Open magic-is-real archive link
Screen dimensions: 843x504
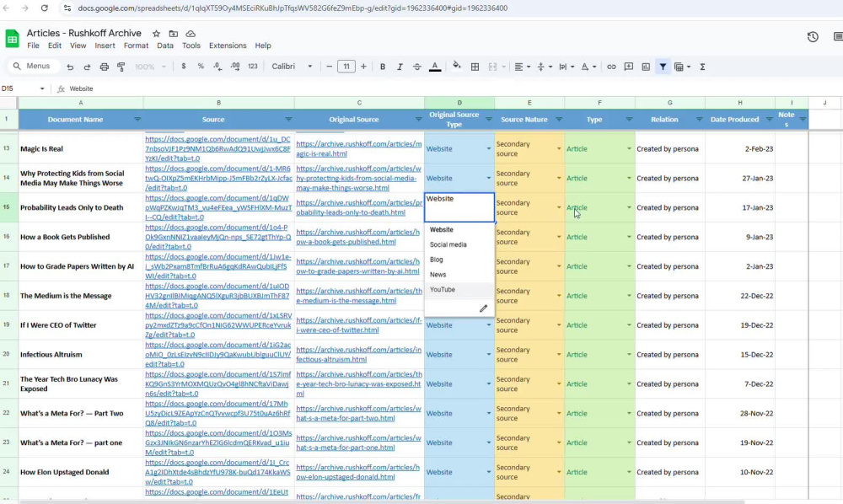[x=358, y=149]
